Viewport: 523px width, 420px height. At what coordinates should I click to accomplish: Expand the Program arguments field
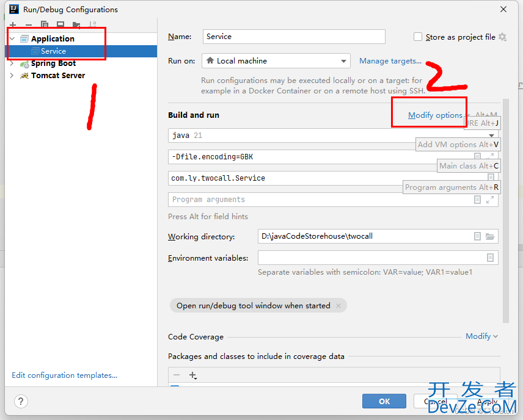click(490, 200)
